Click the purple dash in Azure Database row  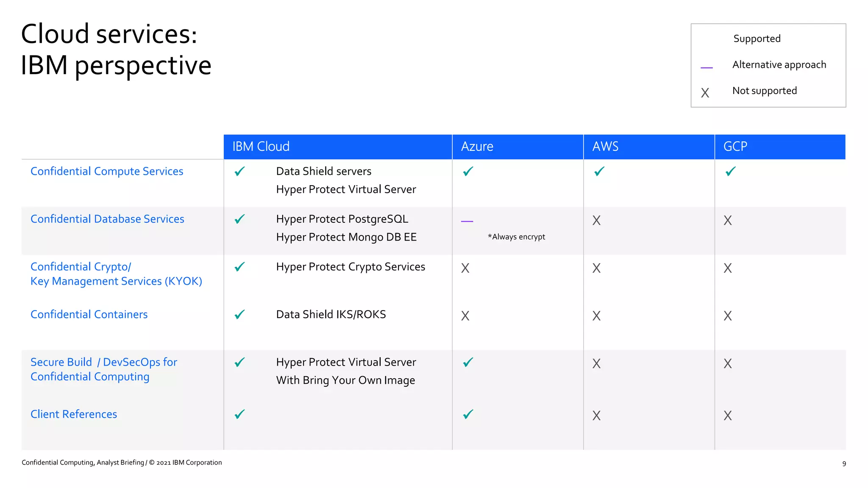[467, 221]
